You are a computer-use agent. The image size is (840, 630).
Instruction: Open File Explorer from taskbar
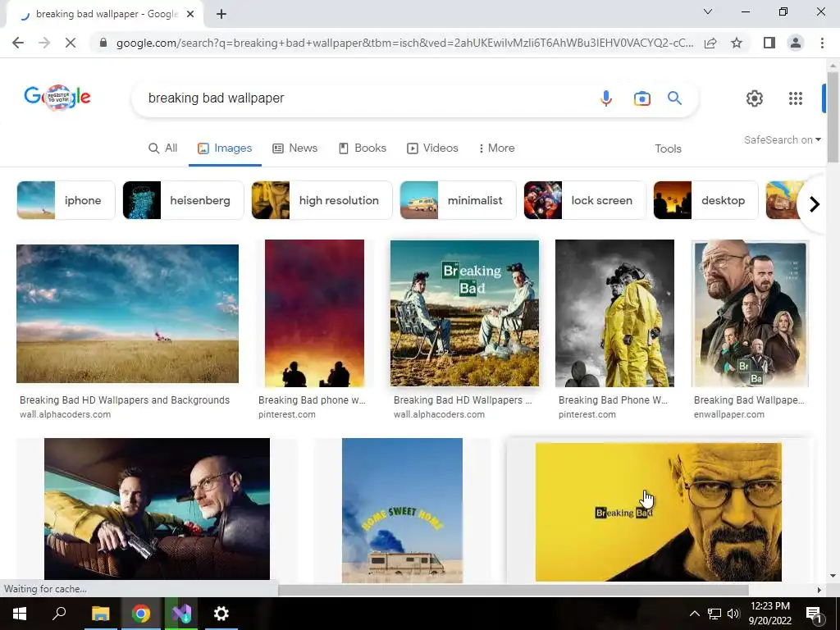[100, 614]
